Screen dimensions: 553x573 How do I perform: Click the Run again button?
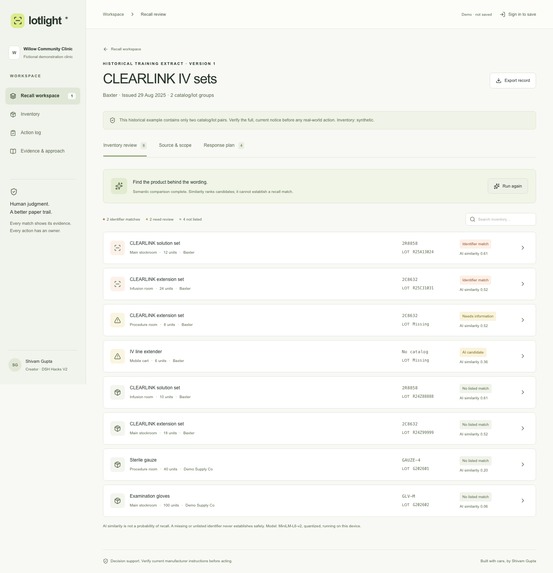(x=508, y=186)
